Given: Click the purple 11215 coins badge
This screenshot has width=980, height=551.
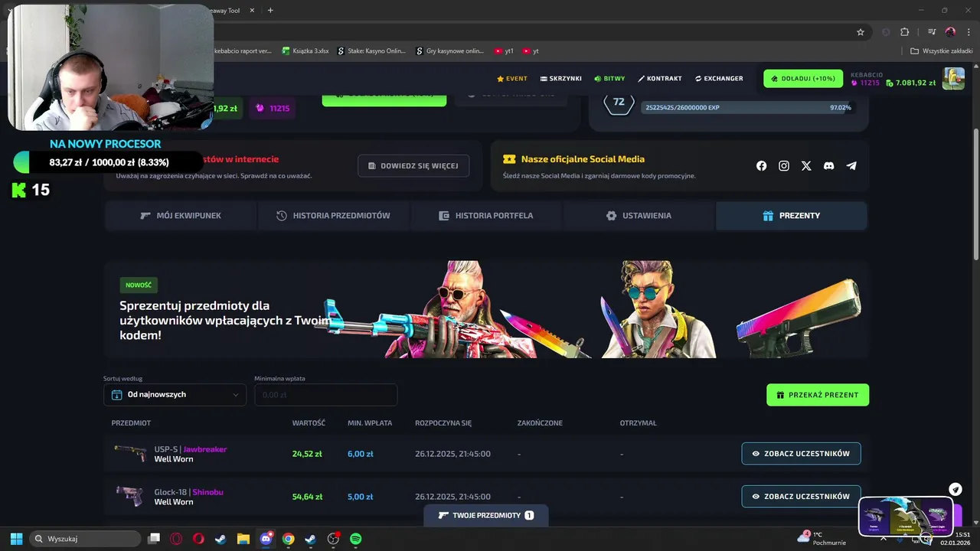Looking at the screenshot, I should pyautogui.click(x=273, y=108).
